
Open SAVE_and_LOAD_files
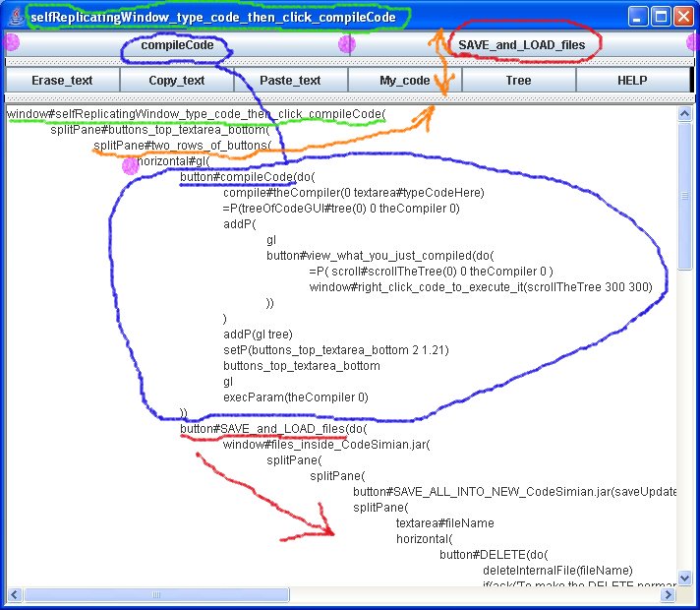tap(521, 45)
